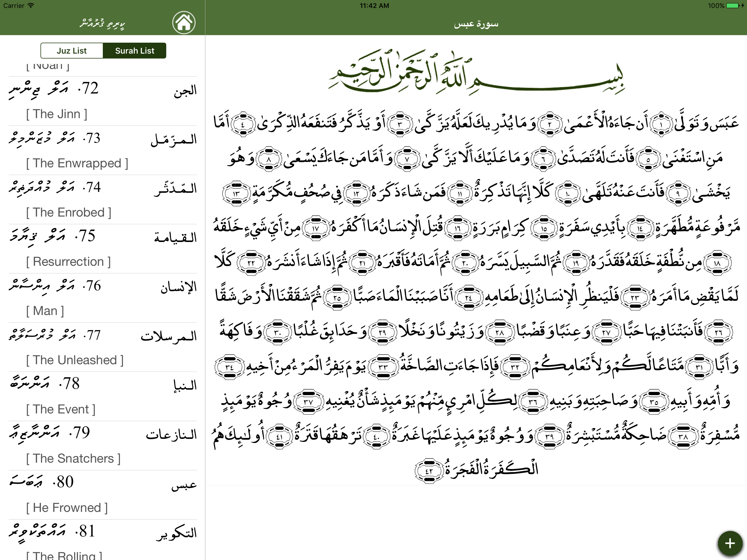
Task: Tap the home icon in the header
Action: [184, 23]
